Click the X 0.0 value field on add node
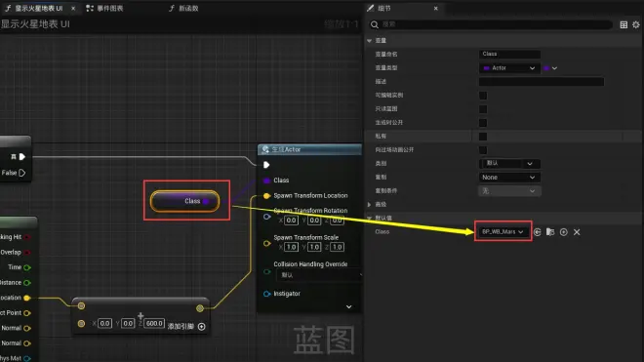The height and width of the screenshot is (362, 644). (105, 324)
